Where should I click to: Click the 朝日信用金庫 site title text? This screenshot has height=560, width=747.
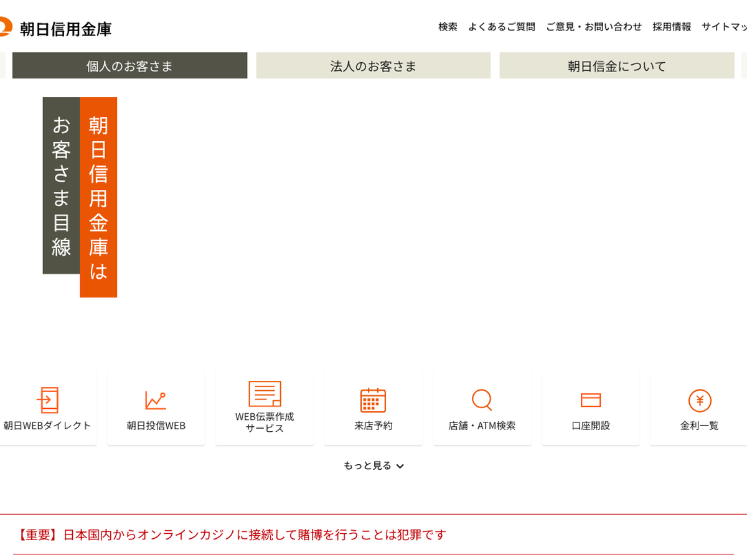66,29
